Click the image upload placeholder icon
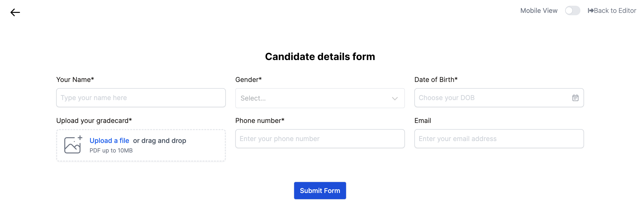The image size is (644, 218). 73,145
